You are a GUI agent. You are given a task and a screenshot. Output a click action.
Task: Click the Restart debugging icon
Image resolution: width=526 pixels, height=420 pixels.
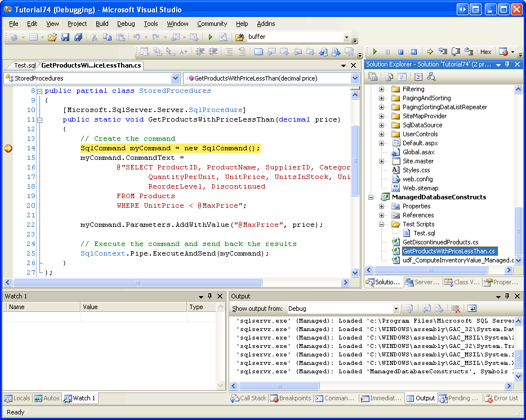(413, 52)
